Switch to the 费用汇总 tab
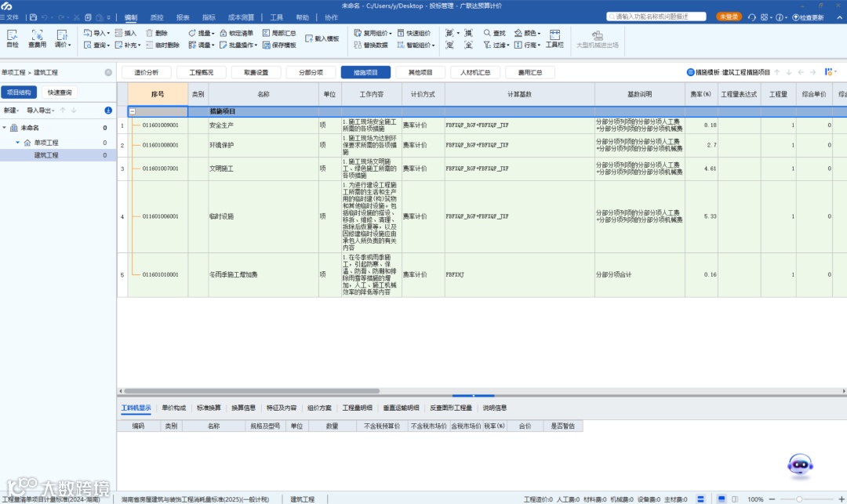847x504 pixels. pyautogui.click(x=530, y=72)
